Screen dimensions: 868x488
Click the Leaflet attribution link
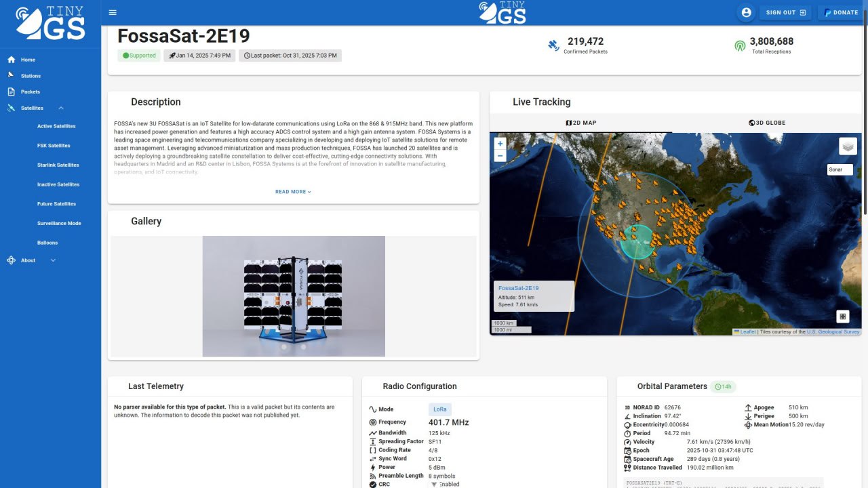[747, 332]
